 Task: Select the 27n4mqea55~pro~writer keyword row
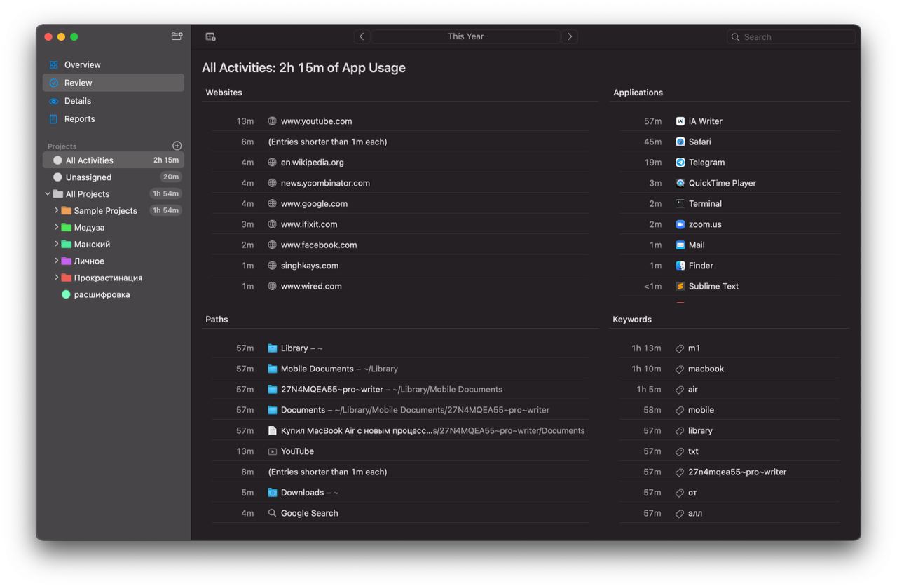(729, 472)
